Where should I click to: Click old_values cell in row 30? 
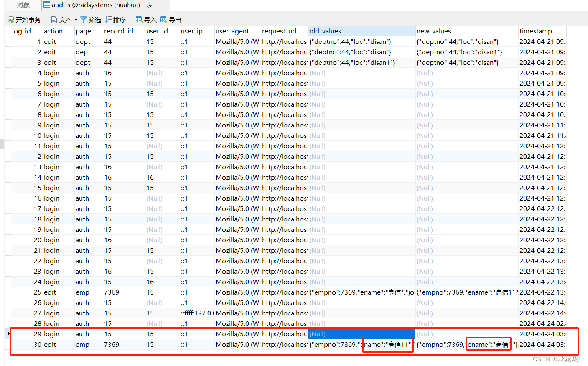362,344
